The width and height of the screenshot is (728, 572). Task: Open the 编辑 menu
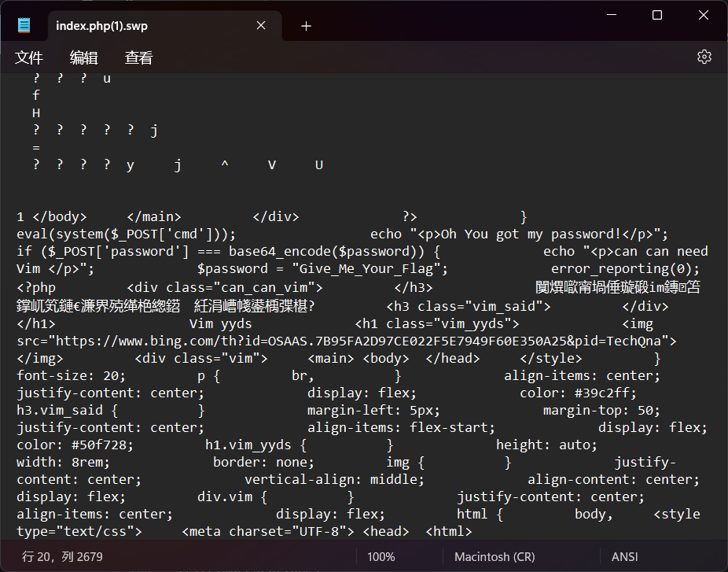(x=84, y=57)
